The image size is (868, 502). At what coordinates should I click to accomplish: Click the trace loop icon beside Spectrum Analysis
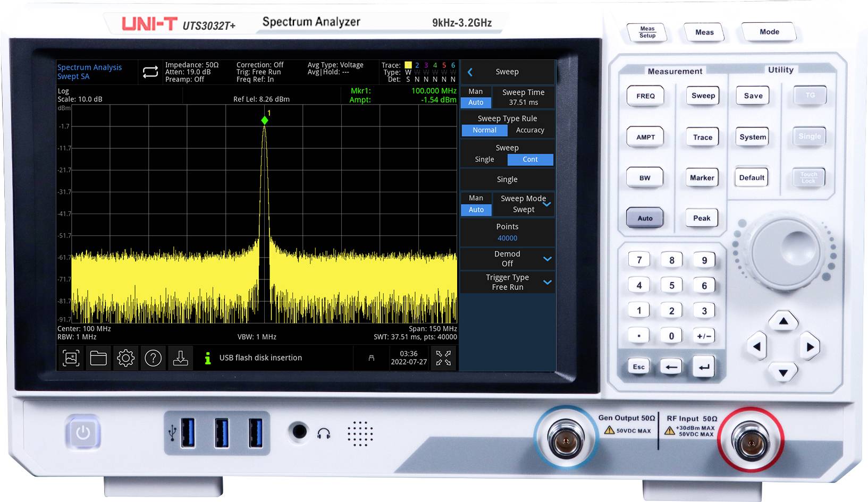coord(150,72)
